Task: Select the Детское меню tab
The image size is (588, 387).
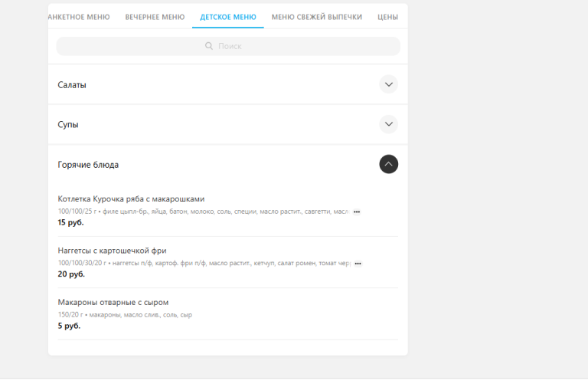Action: click(x=228, y=17)
